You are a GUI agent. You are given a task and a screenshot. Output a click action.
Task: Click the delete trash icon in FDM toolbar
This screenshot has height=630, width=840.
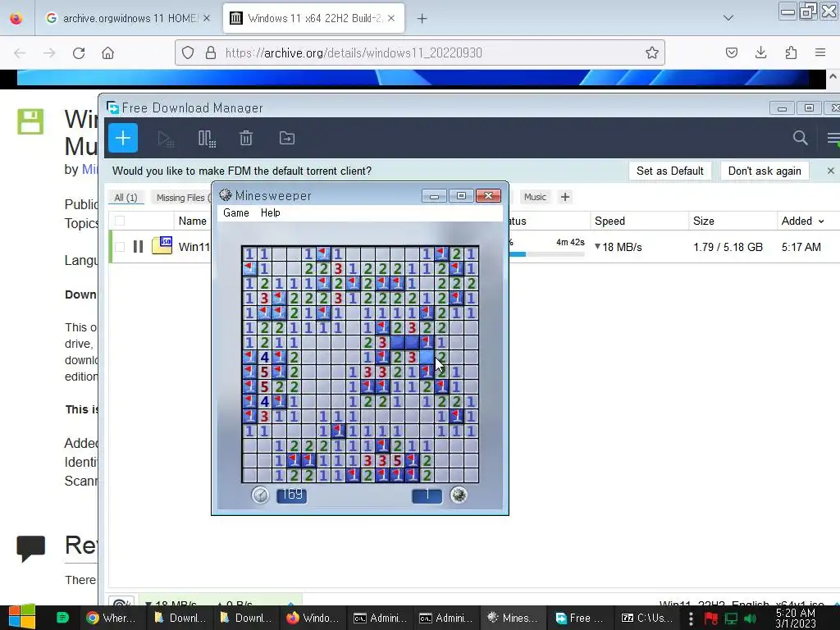(246, 138)
